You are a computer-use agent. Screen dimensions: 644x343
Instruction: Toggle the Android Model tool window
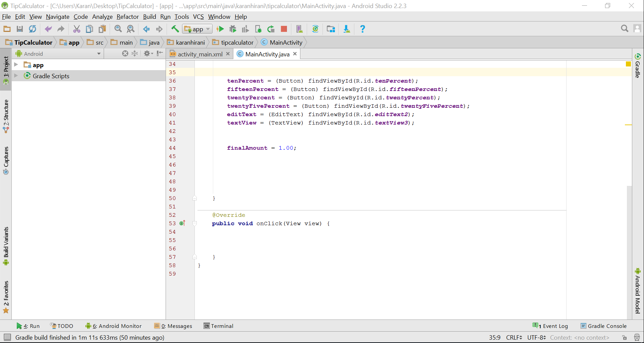[638, 291]
